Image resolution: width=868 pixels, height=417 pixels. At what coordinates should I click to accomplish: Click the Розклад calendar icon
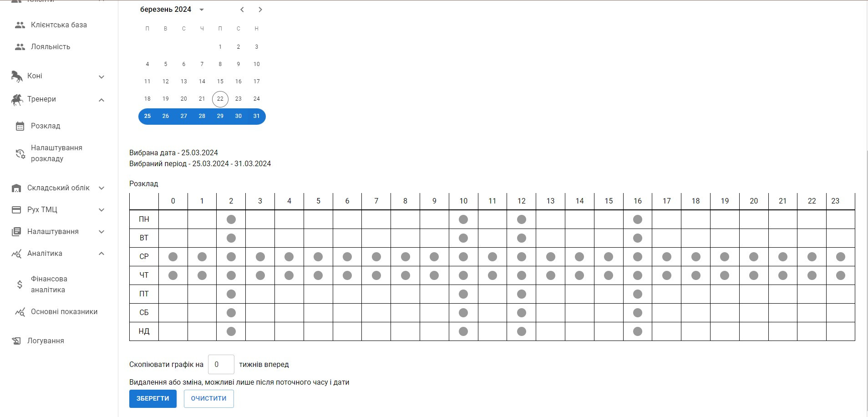point(20,126)
